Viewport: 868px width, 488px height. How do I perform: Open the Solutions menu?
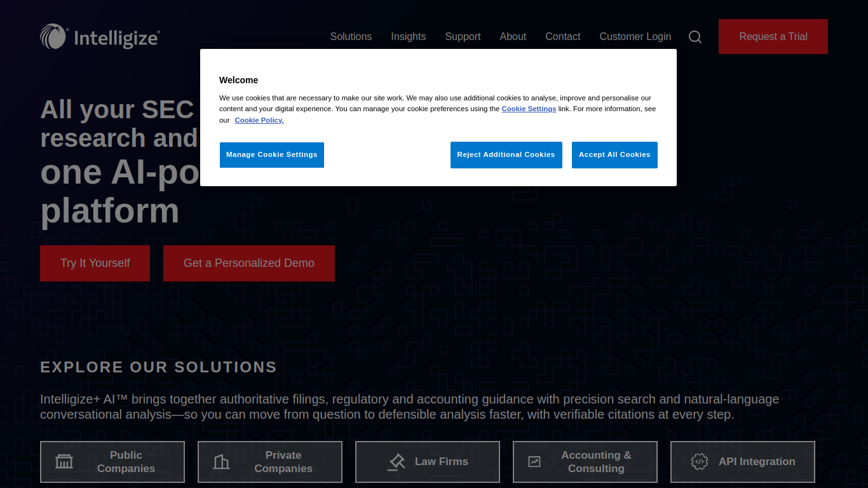[x=351, y=37]
